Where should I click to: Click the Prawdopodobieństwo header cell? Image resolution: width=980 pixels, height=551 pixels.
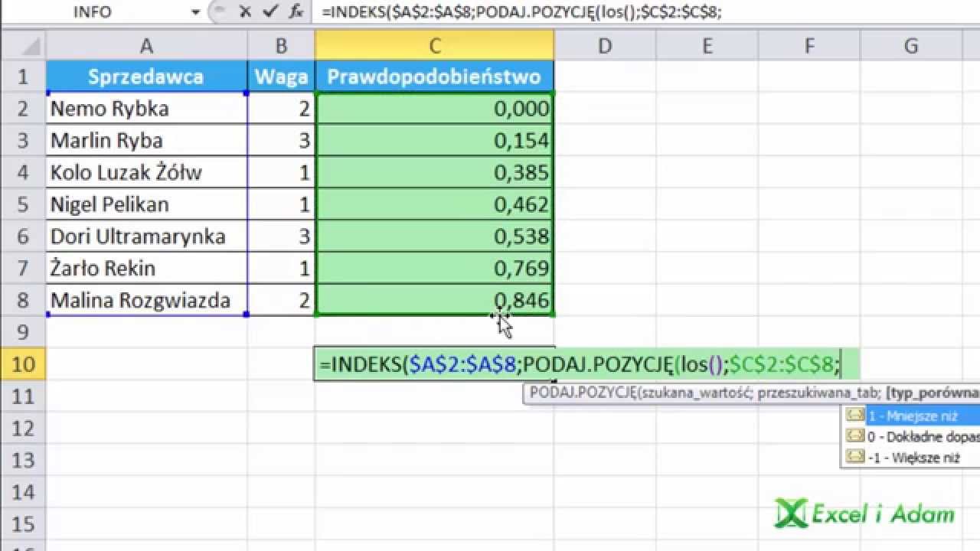click(434, 77)
